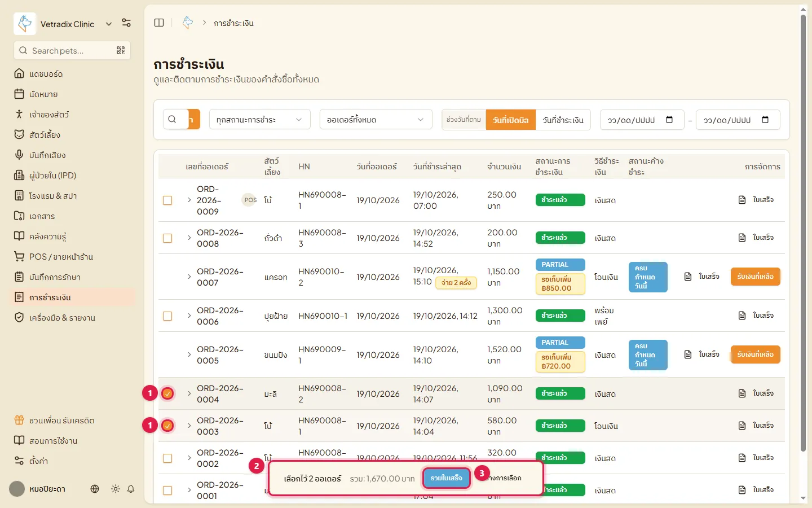
Task: Toggle the light theme sun icon
Action: point(116,489)
